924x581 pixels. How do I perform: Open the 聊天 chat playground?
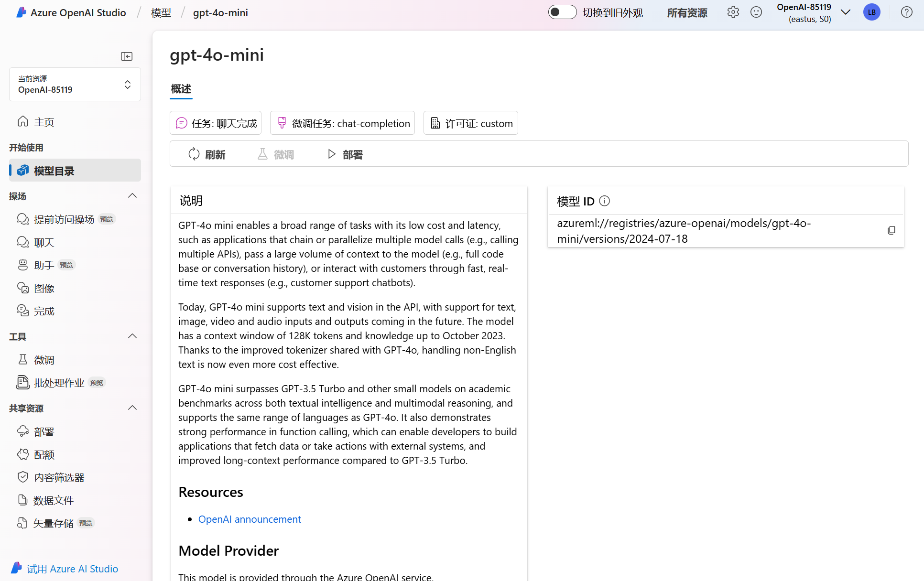tap(75, 242)
